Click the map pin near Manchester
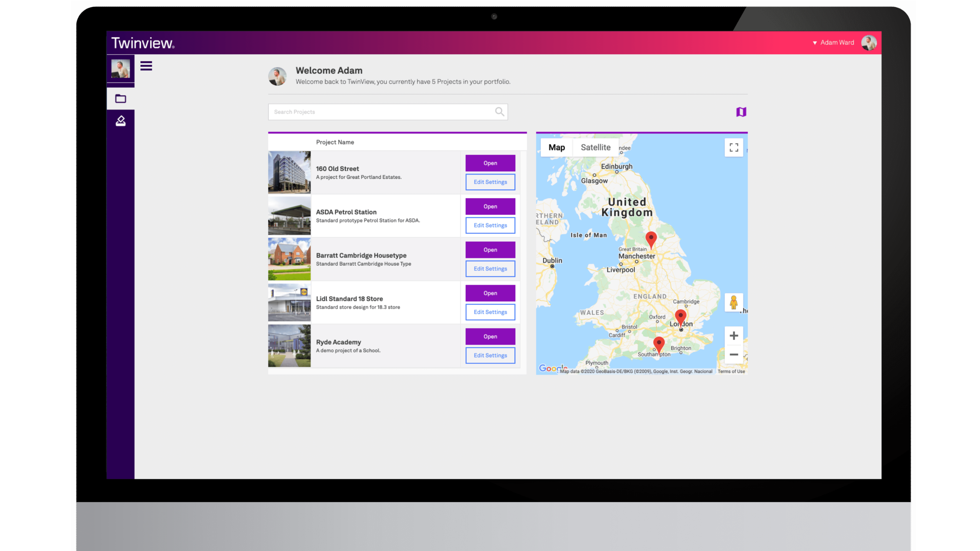 pos(651,240)
